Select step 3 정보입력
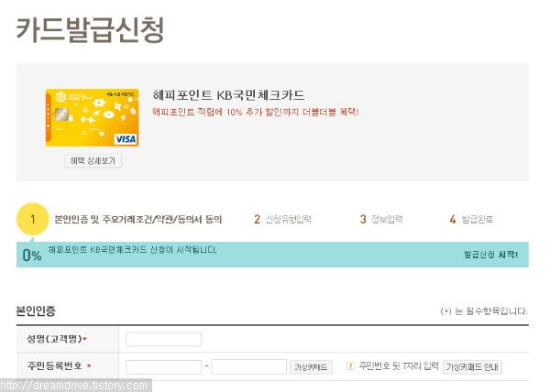The height and width of the screenshot is (392, 550). (381, 219)
